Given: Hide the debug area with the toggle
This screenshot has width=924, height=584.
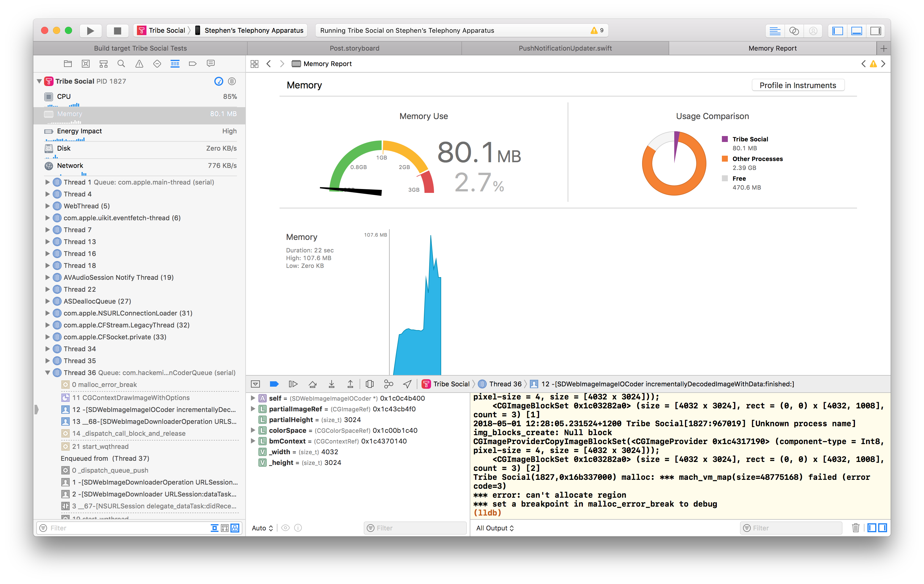Looking at the screenshot, I should 255,384.
